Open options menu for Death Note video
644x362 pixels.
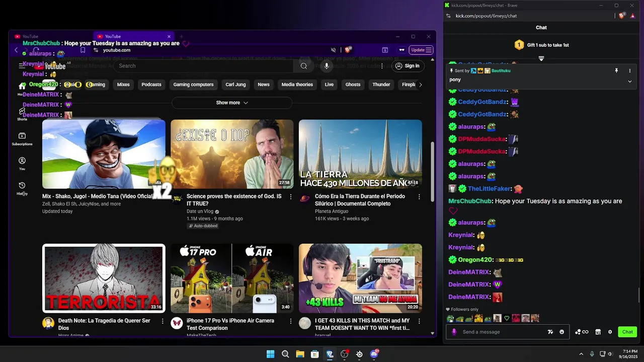point(163,321)
